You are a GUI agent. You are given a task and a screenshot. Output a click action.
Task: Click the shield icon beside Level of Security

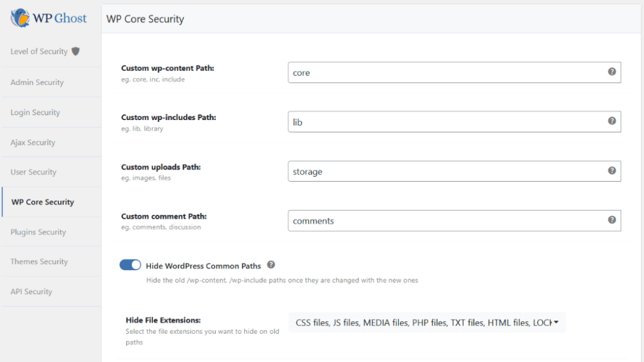(75, 52)
